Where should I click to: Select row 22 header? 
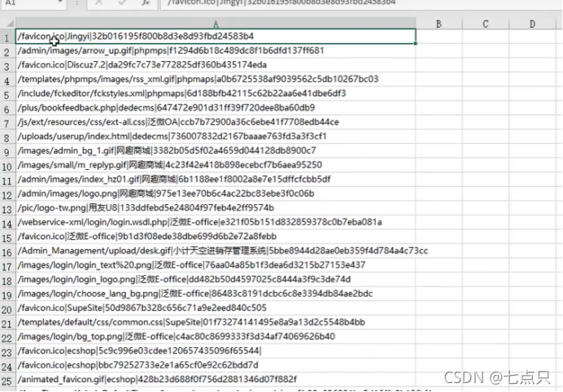(x=7, y=337)
